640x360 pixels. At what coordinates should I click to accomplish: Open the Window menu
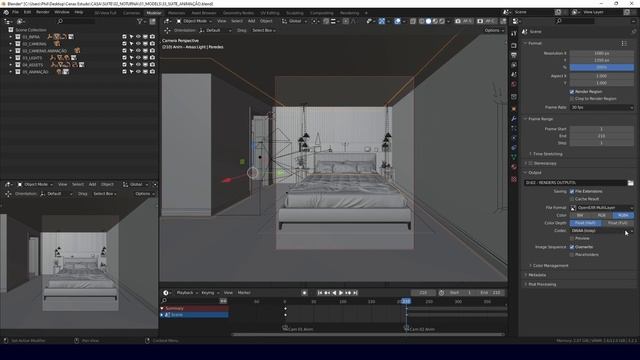pyautogui.click(x=62, y=12)
